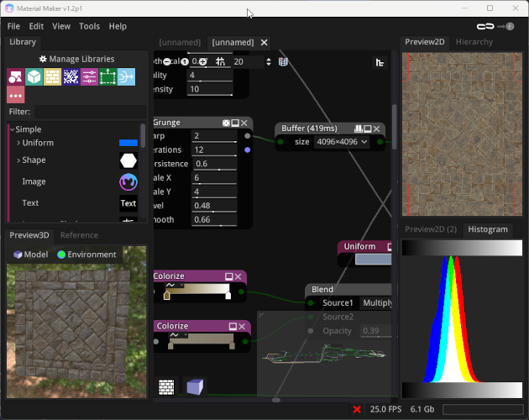This screenshot has width=529, height=420.
Task: Open the Buffer size 4096×4096 dropdown
Action: [x=342, y=142]
